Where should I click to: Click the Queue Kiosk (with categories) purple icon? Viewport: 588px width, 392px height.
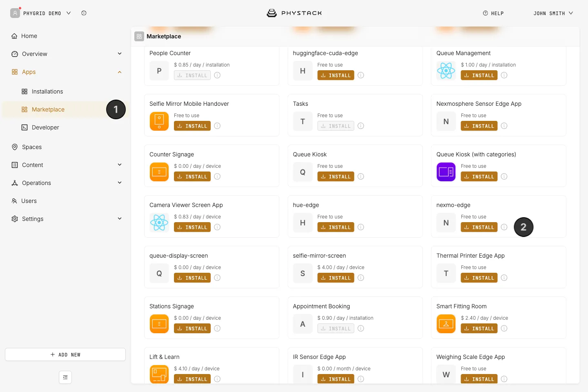coord(446,172)
